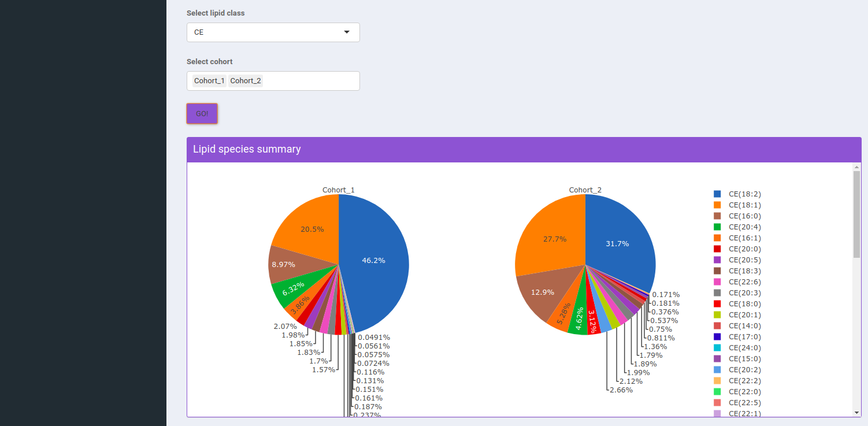868x426 pixels.
Task: Hide CE(22:0) in the legend
Action: tap(737, 392)
